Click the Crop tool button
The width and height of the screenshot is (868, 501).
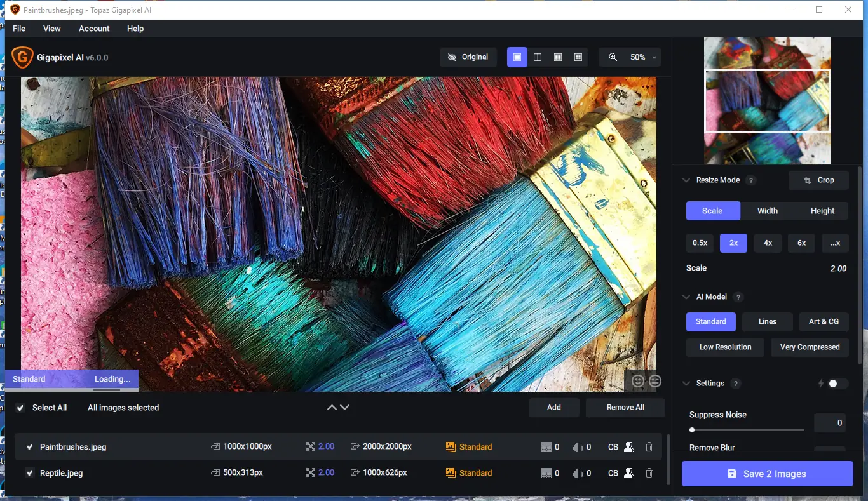click(x=818, y=180)
